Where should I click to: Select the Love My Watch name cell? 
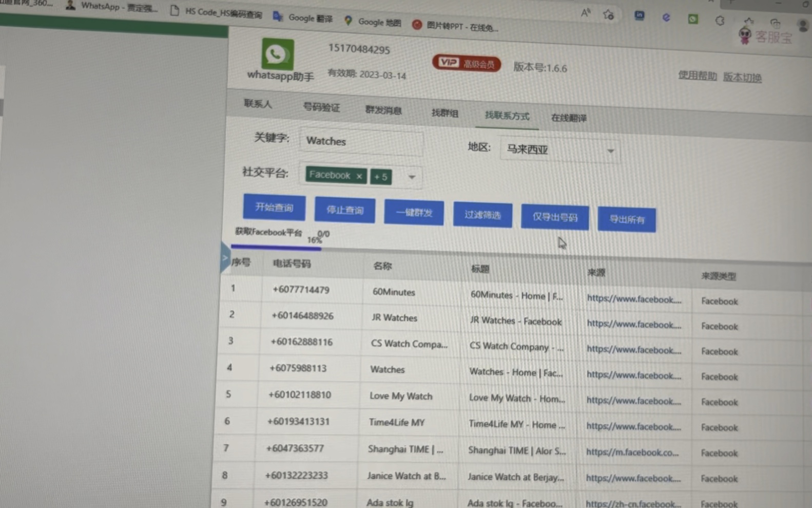pyautogui.click(x=401, y=396)
